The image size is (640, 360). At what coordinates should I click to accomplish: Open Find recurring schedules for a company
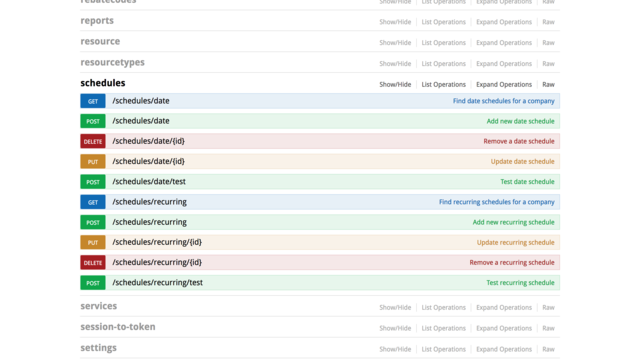click(x=497, y=202)
